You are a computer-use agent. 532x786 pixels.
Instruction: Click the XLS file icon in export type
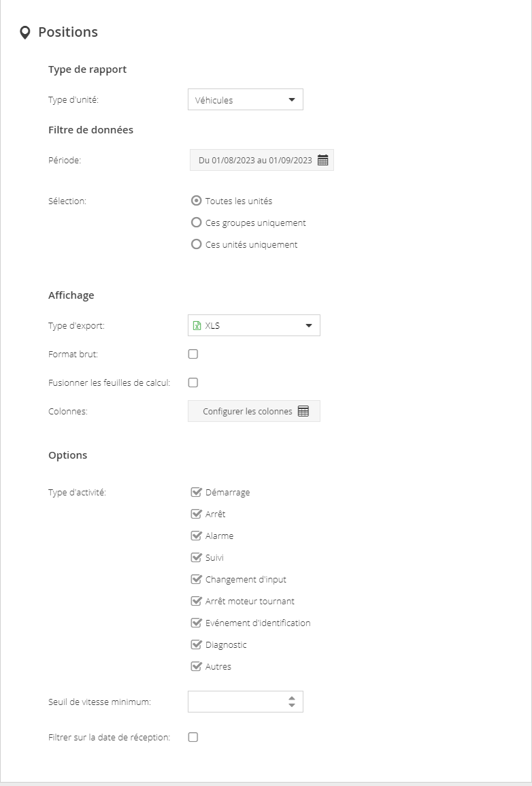point(197,326)
